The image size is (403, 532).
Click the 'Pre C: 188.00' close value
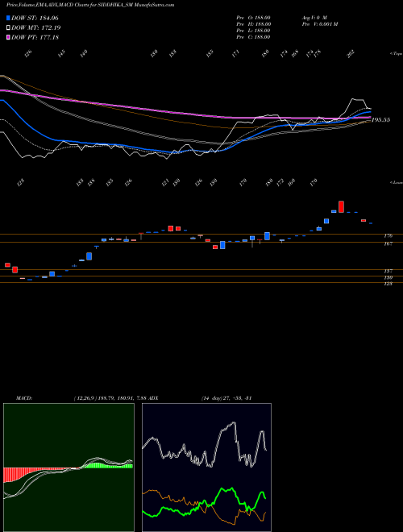(253, 37)
